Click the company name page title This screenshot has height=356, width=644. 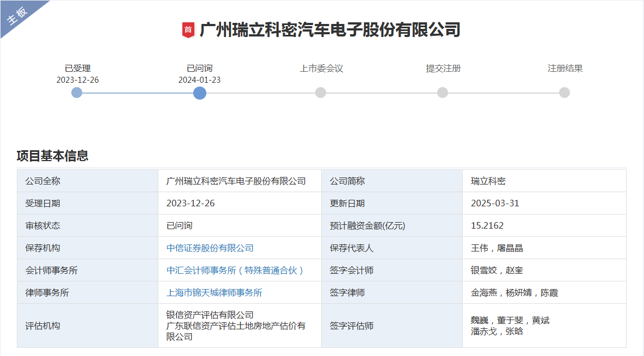point(330,29)
